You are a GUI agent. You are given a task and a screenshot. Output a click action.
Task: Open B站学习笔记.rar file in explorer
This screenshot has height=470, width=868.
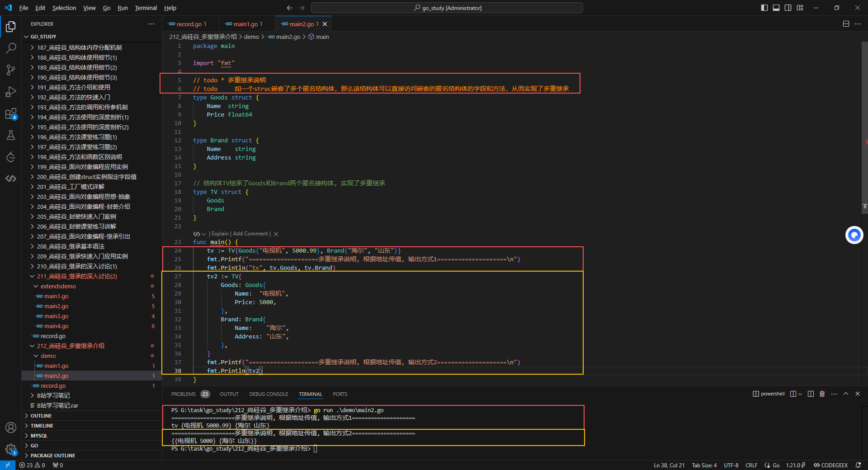(92, 405)
